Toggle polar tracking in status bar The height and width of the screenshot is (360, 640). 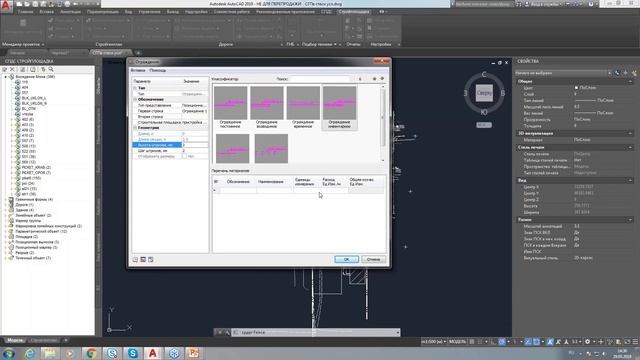tap(502, 342)
